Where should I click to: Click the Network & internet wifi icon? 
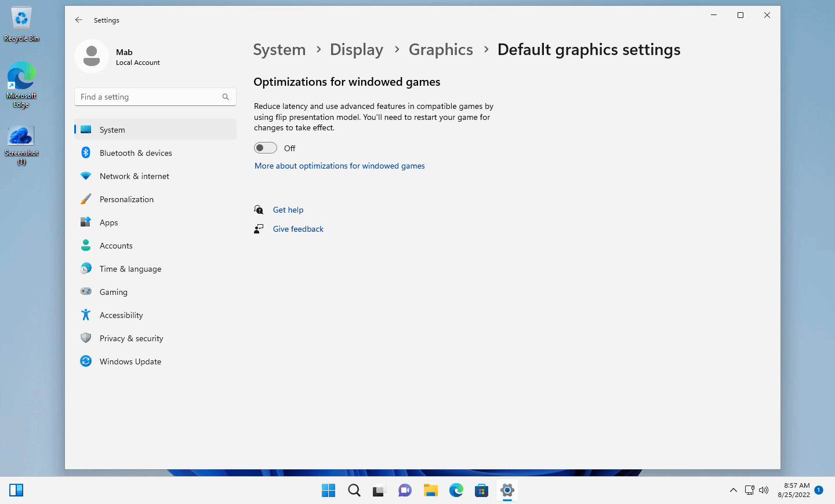click(x=86, y=176)
